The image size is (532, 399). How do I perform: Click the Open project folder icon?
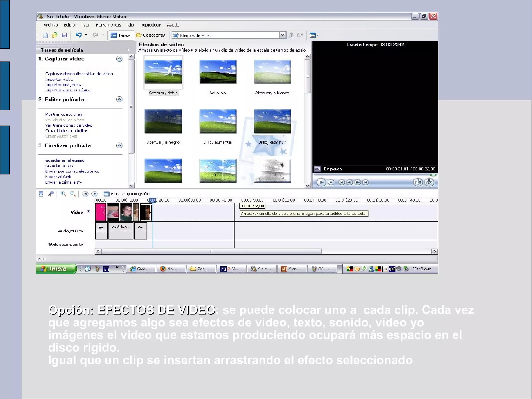(55, 35)
